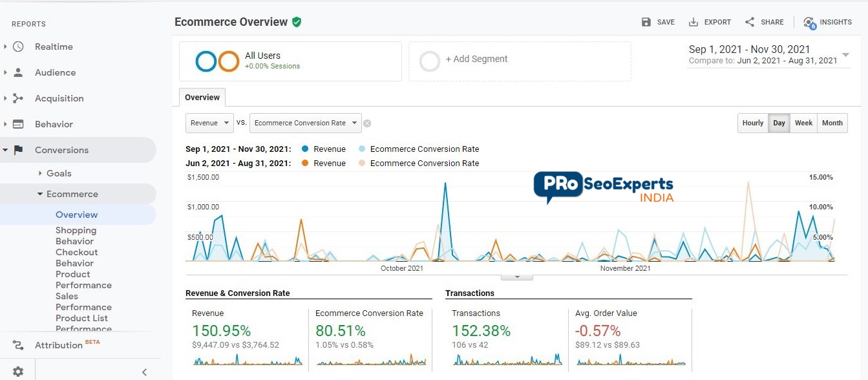The image size is (868, 380).
Task: Open the Product Performance report
Action: pyautogui.click(x=83, y=280)
